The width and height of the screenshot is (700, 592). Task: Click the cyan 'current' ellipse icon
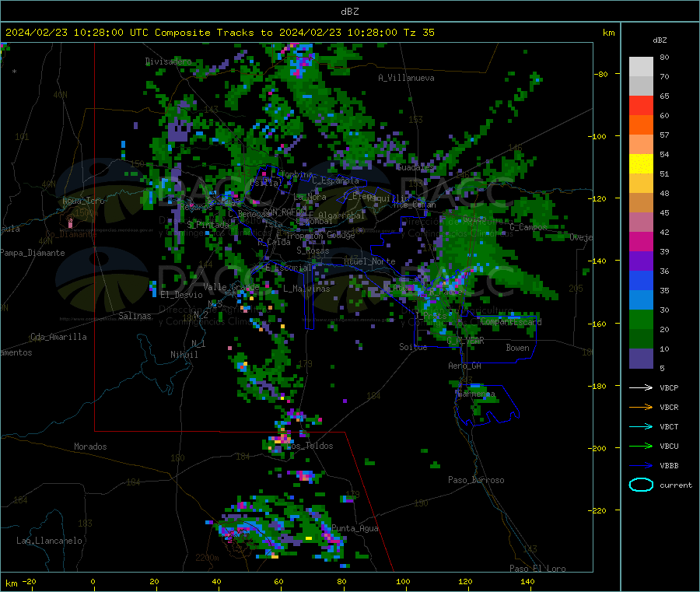pos(641,485)
